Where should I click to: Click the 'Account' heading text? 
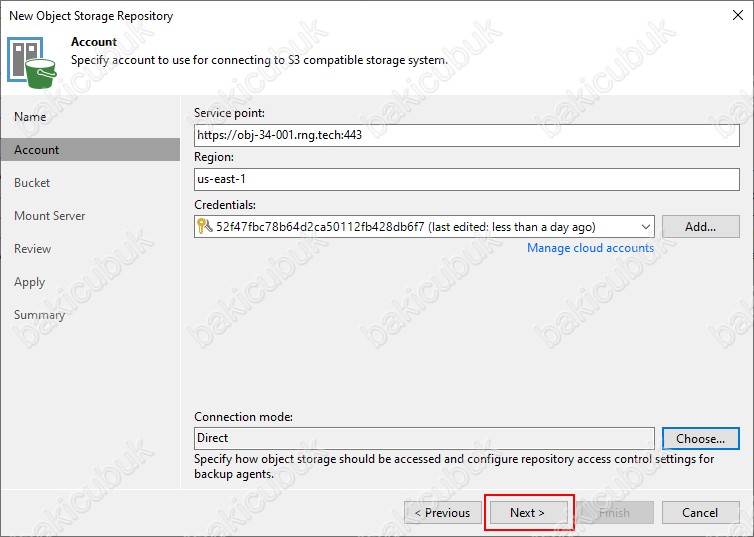(x=94, y=42)
